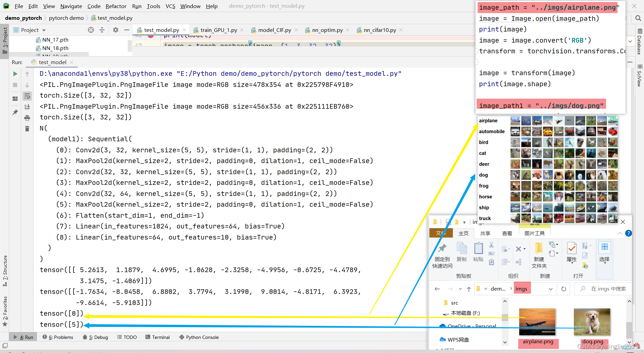Open Project panel settings gear
This screenshot has height=353, width=644.
pos(115,30)
